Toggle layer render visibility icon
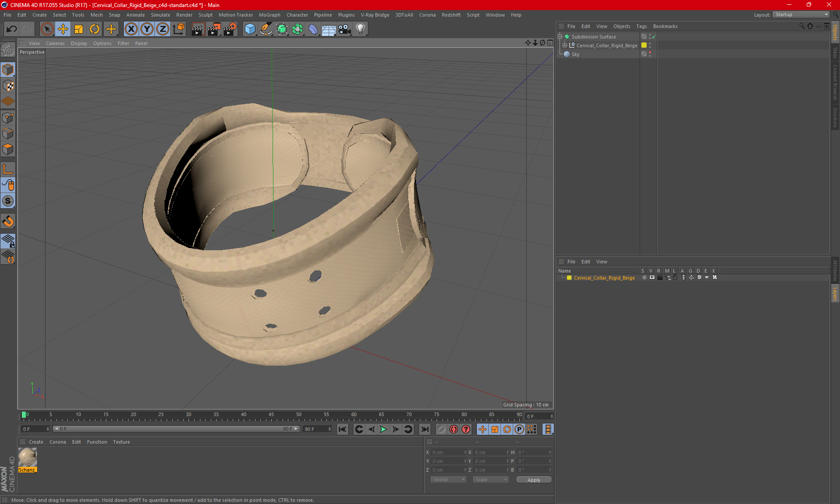 pyautogui.click(x=660, y=277)
